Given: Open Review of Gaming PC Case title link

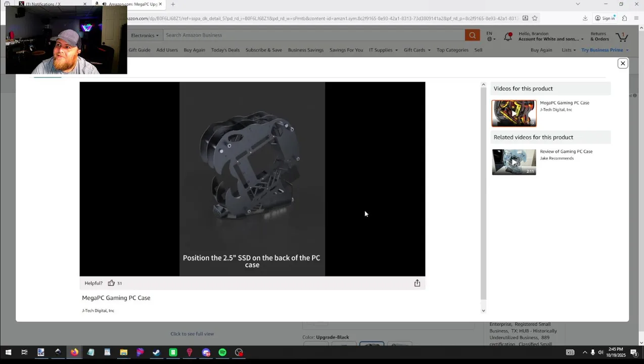Looking at the screenshot, I should [x=566, y=151].
